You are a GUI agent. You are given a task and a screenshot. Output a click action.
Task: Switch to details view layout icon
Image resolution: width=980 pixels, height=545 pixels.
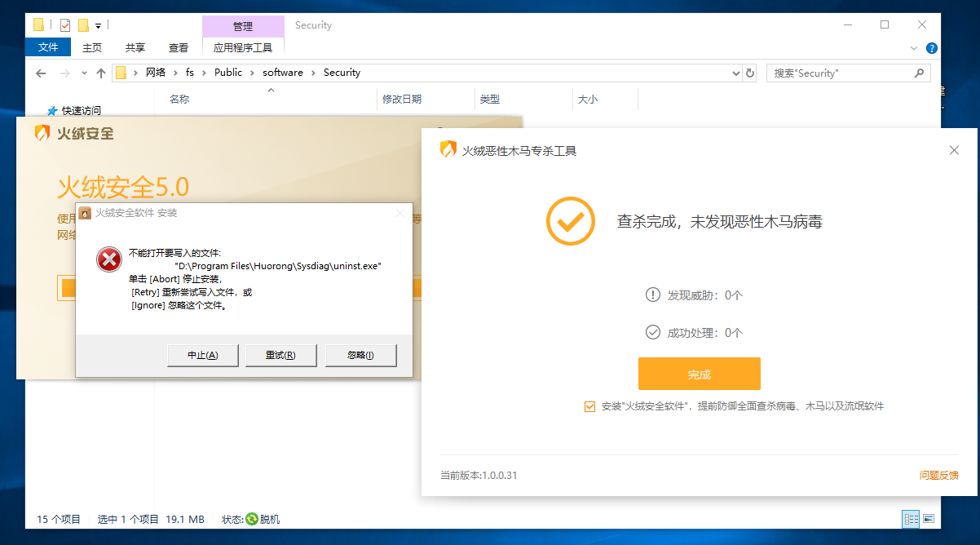(x=910, y=519)
